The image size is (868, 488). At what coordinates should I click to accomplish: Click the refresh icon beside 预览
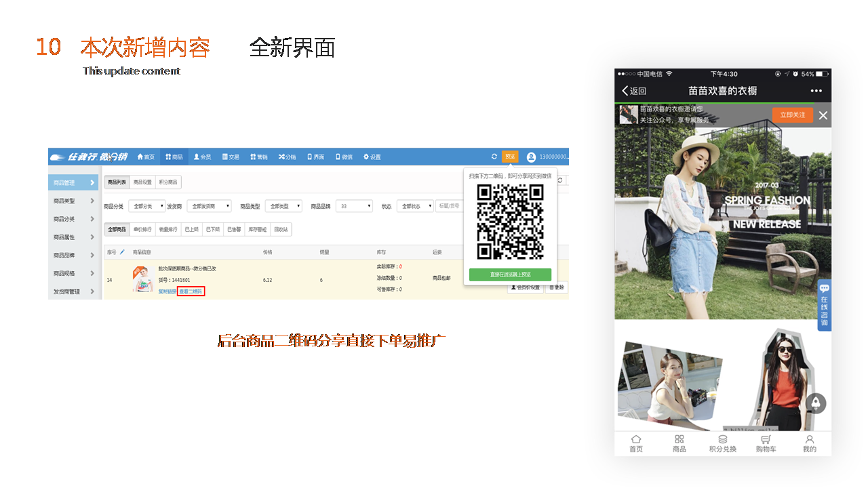point(494,157)
